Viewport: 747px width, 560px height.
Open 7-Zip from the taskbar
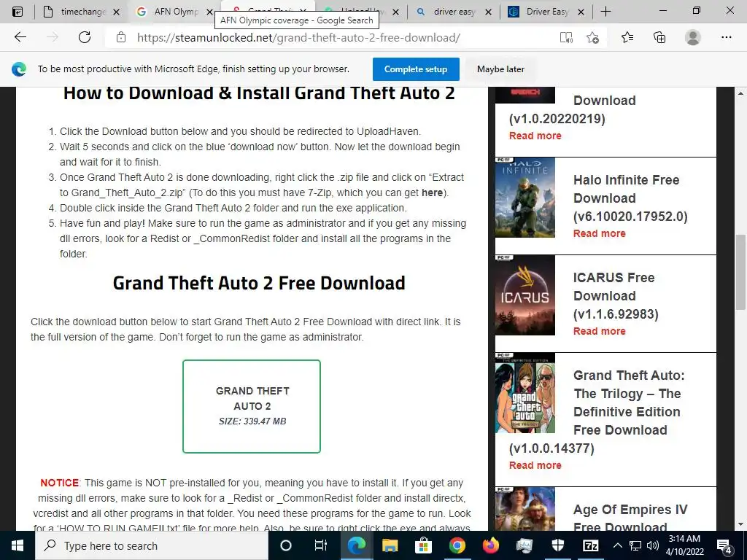(591, 545)
